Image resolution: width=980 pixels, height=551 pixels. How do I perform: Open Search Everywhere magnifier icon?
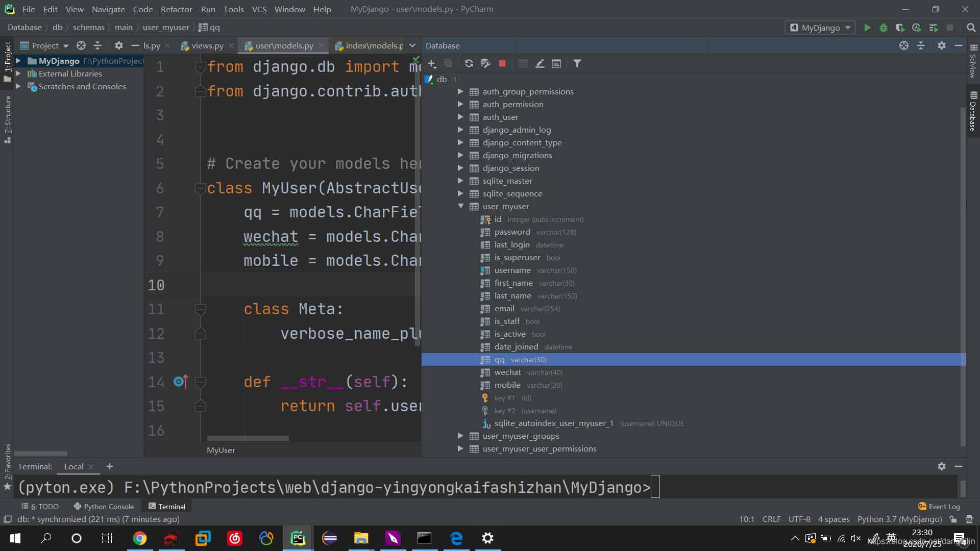coord(971,28)
